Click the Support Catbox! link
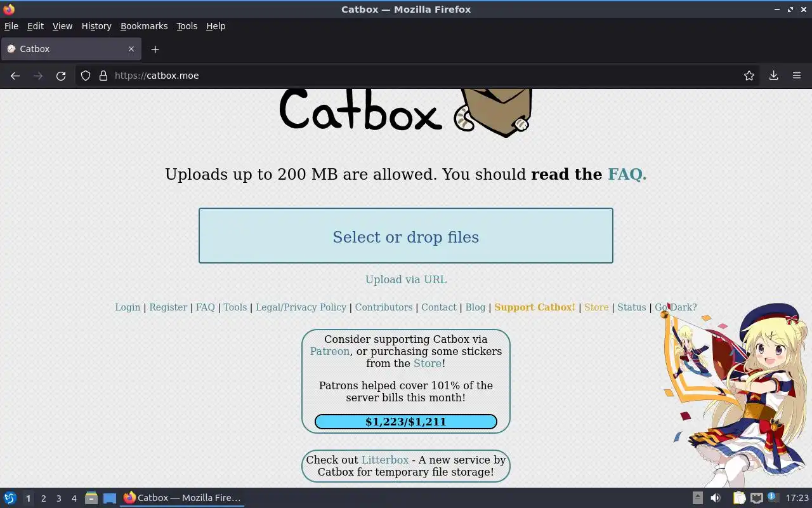The width and height of the screenshot is (812, 508). 535,307
